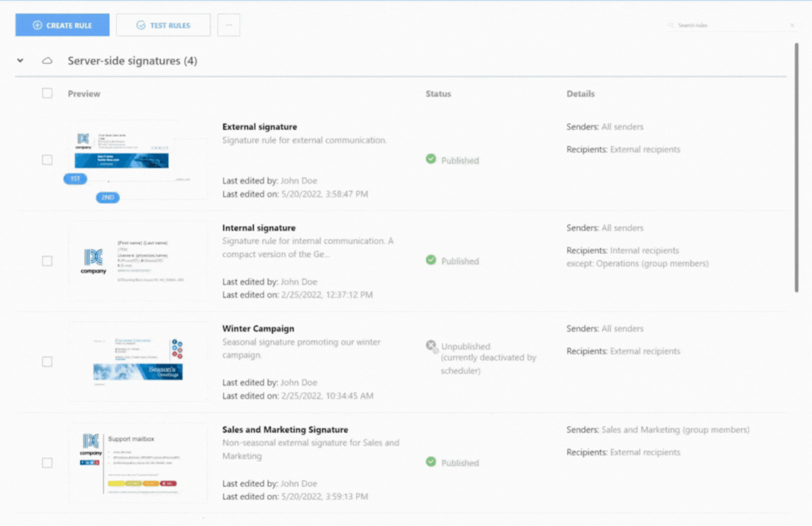Click 'Last edited on: 5/20/2022, 3:58:47 PM'
Screen dimensions: 812x526
click(x=295, y=194)
